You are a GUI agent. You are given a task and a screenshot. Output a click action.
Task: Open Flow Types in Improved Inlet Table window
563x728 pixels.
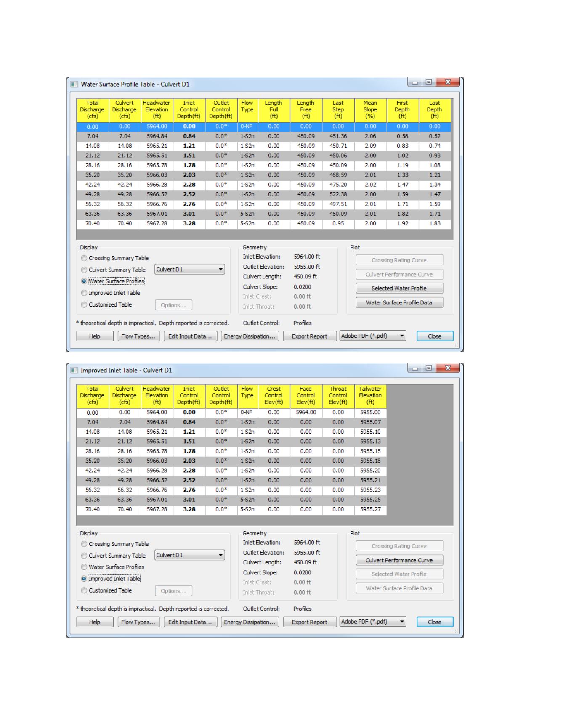tap(138, 622)
